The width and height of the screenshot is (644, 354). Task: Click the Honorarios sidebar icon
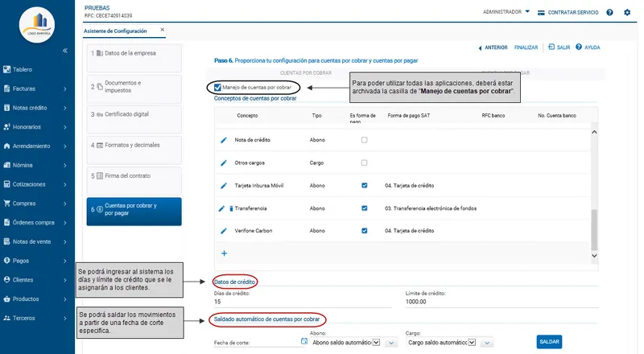point(6,126)
